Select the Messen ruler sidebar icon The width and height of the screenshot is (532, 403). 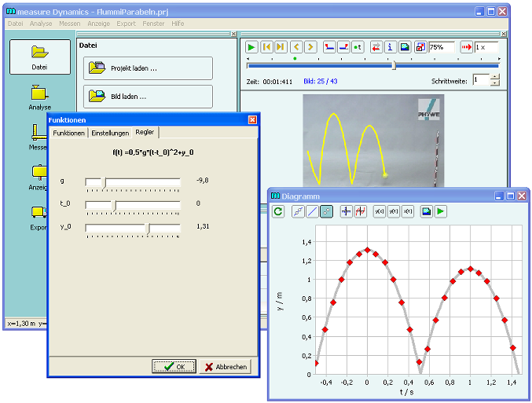click(38, 137)
